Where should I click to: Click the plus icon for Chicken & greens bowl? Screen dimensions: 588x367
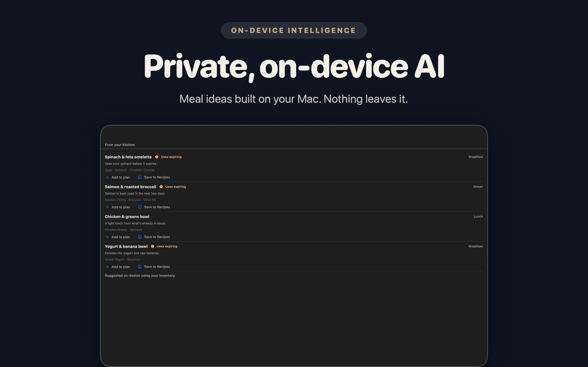point(107,237)
